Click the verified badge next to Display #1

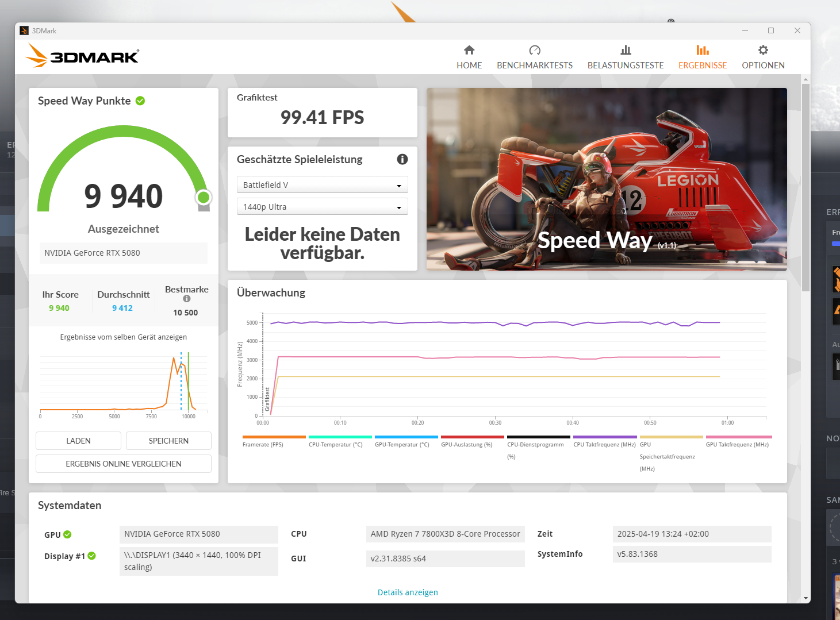click(x=91, y=556)
